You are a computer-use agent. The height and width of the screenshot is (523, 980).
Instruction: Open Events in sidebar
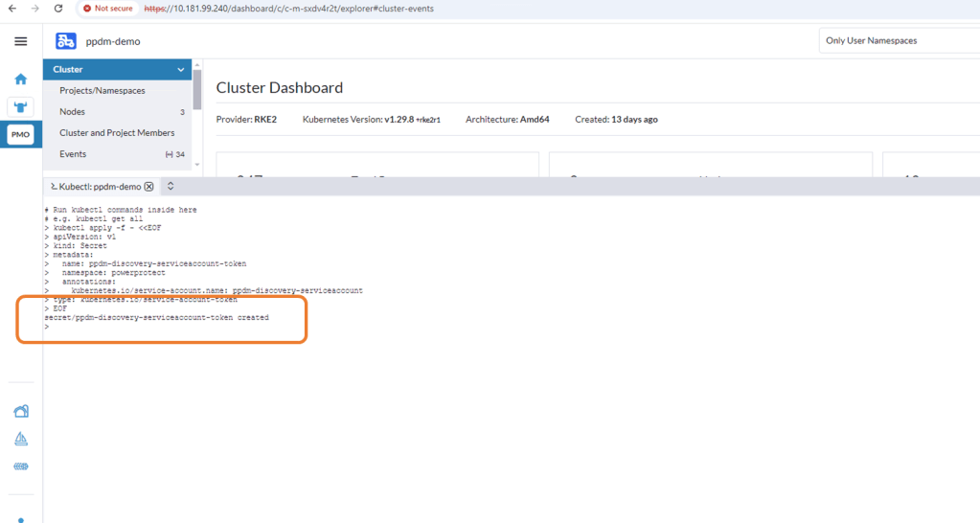point(73,154)
